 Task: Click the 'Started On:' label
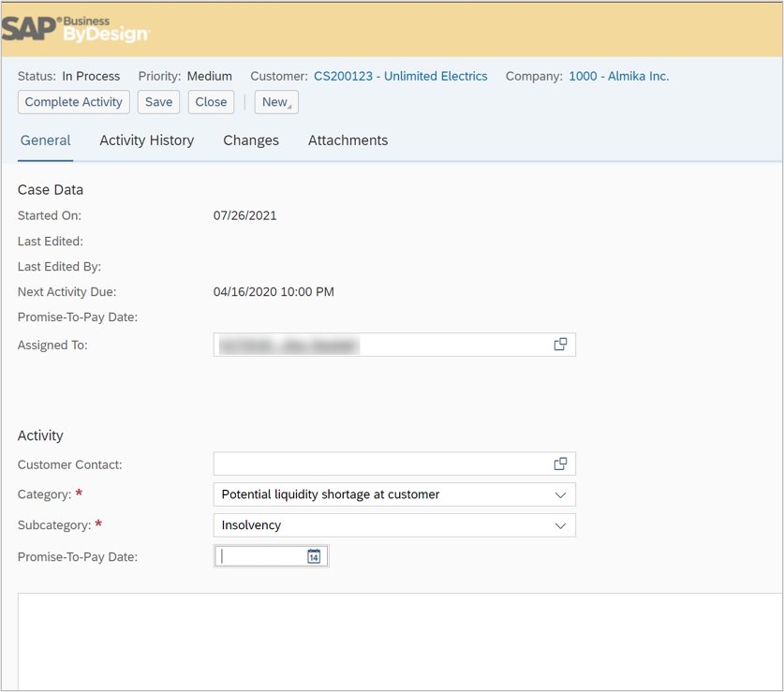(x=50, y=215)
